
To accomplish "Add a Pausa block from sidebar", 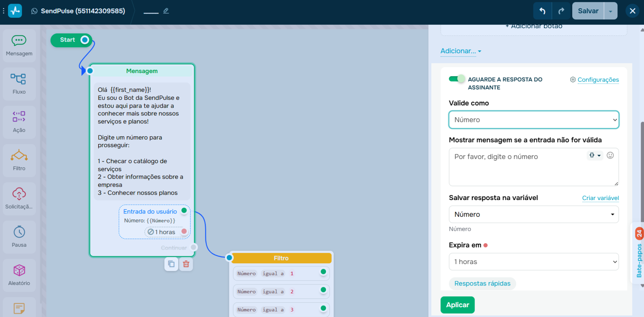I will point(19,237).
